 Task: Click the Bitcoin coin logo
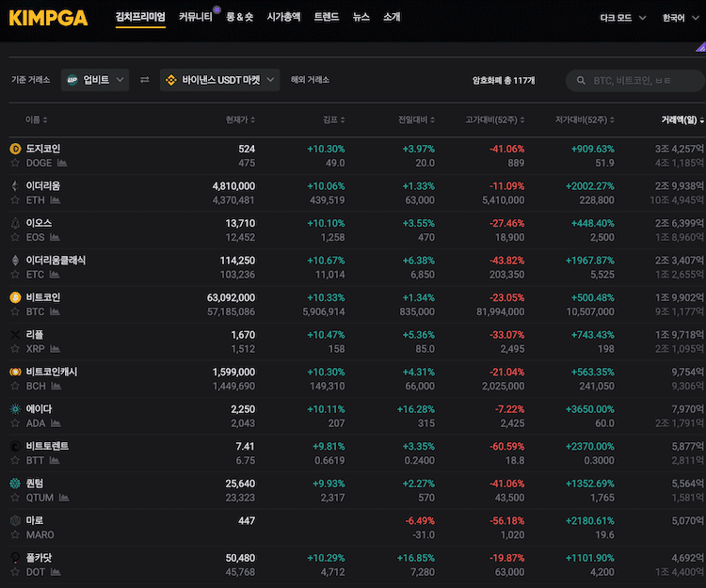click(x=15, y=297)
